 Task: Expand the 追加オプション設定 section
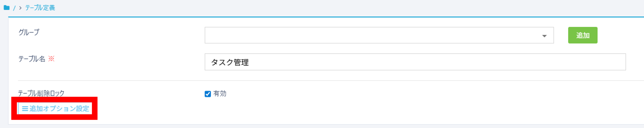pos(55,109)
